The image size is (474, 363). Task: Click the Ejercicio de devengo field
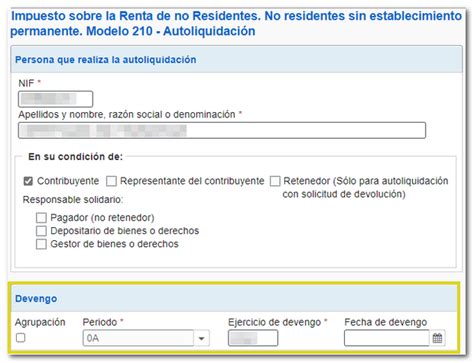coord(253,338)
